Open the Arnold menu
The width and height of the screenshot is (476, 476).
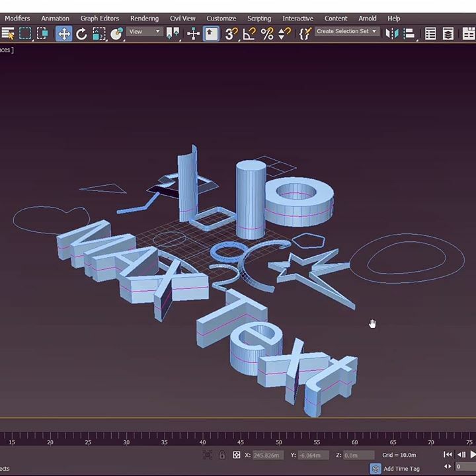tap(368, 19)
